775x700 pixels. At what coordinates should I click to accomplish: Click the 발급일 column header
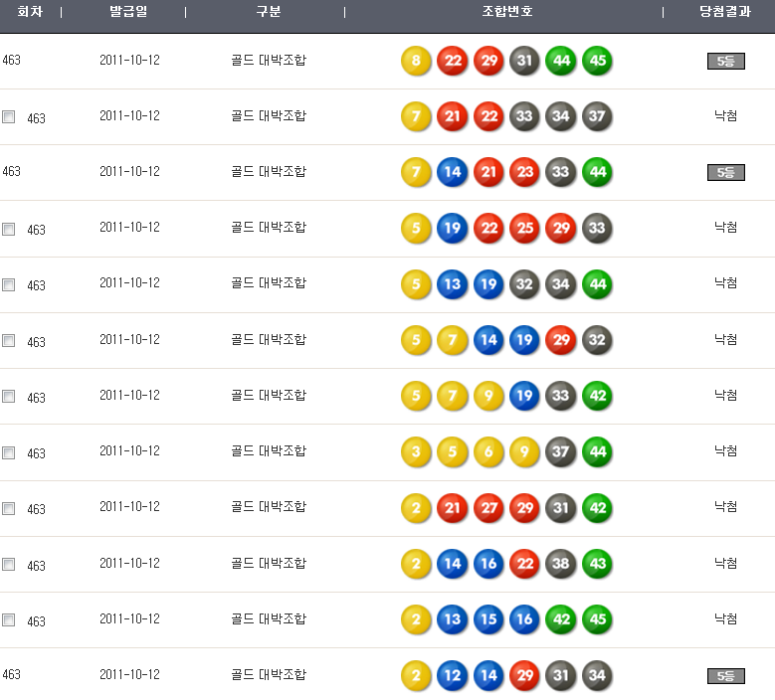pyautogui.click(x=129, y=12)
